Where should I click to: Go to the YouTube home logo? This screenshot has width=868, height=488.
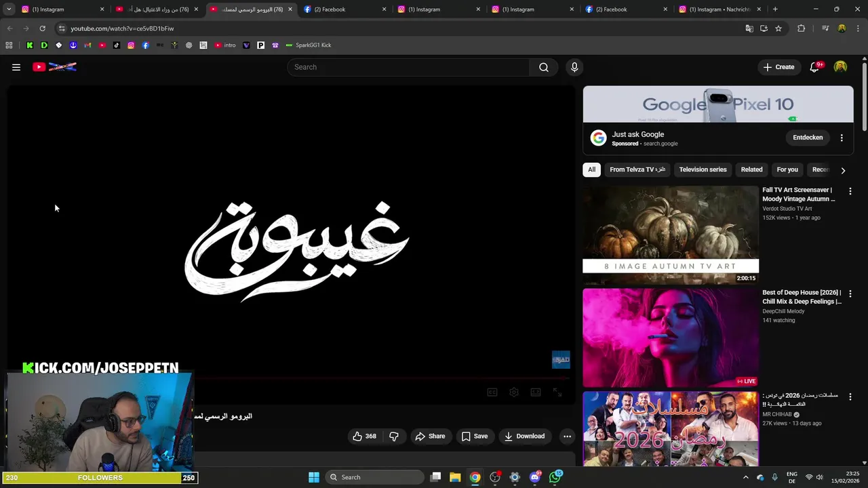pyautogui.click(x=54, y=67)
